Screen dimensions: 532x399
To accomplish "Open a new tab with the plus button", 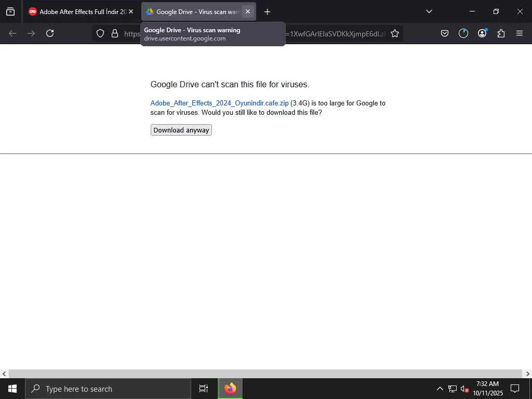I will coord(267,12).
